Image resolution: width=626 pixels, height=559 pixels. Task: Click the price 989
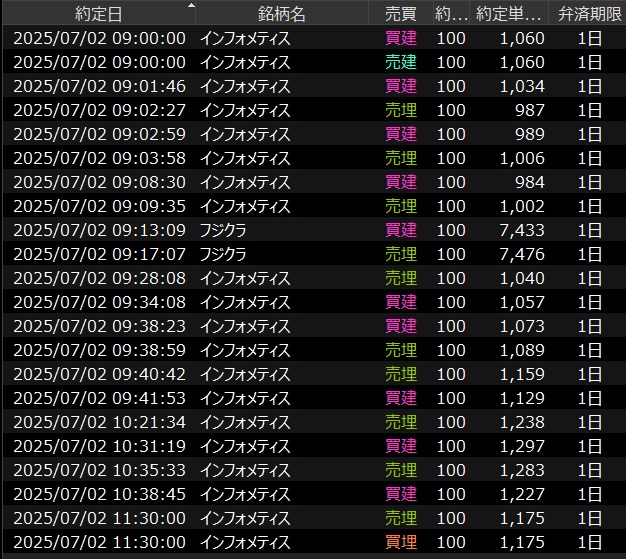[x=530, y=134]
